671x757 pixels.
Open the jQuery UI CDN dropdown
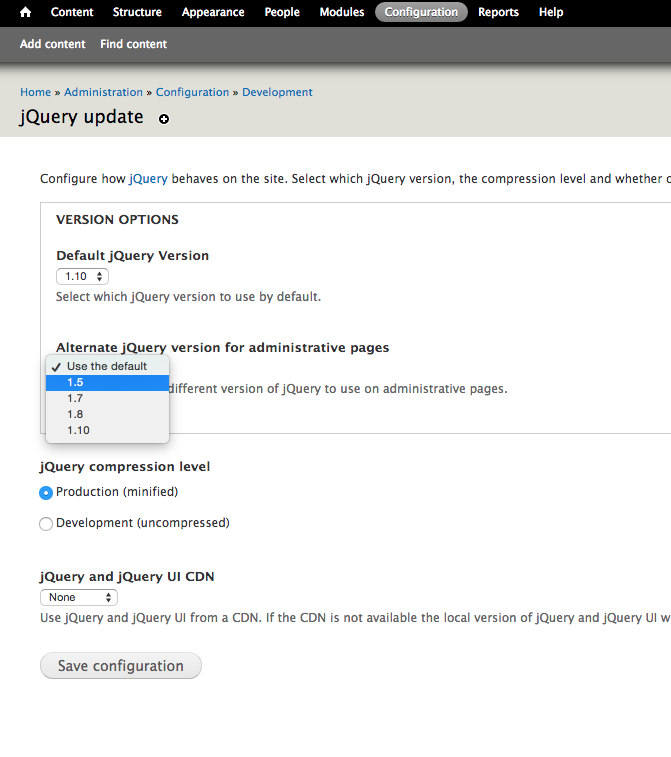(79, 598)
